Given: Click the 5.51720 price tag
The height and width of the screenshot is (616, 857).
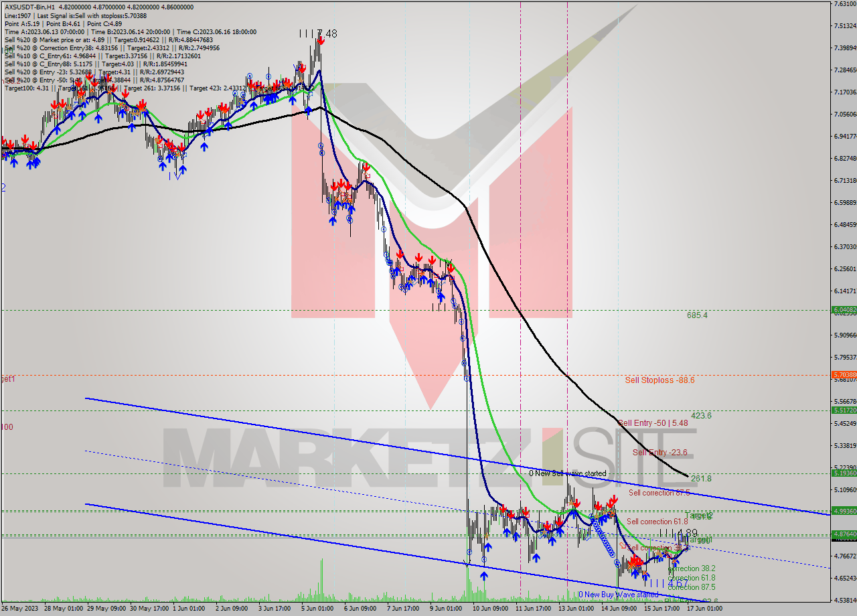Looking at the screenshot, I should coord(843,410).
